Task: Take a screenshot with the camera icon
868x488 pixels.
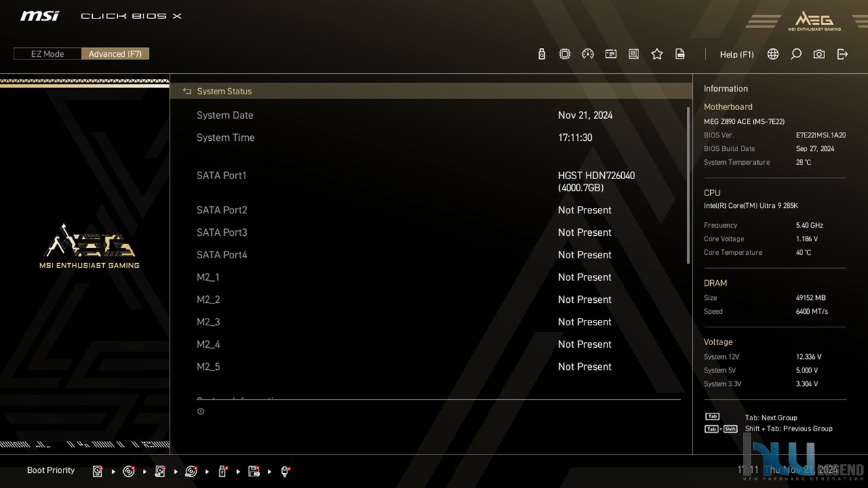Action: tap(819, 54)
